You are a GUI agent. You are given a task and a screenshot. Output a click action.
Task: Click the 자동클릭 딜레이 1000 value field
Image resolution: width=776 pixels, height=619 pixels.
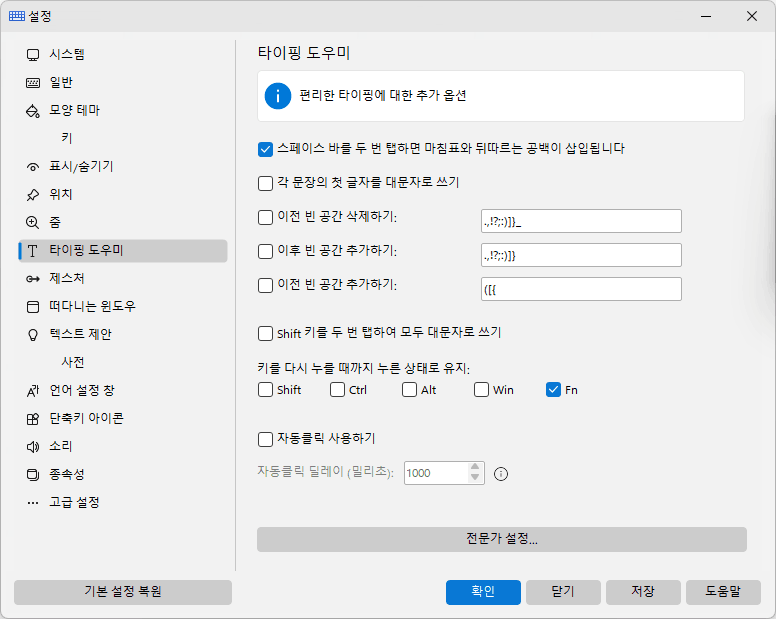click(x=436, y=474)
